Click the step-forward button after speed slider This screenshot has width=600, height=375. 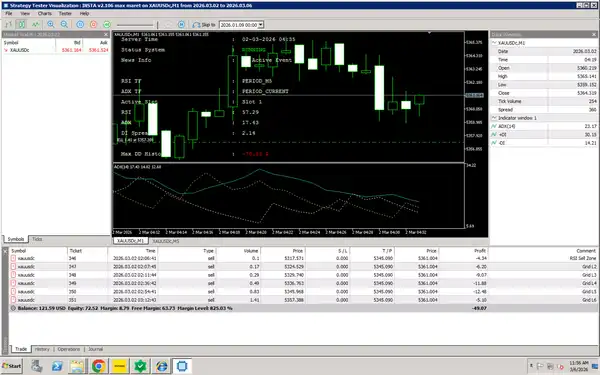(181, 24)
